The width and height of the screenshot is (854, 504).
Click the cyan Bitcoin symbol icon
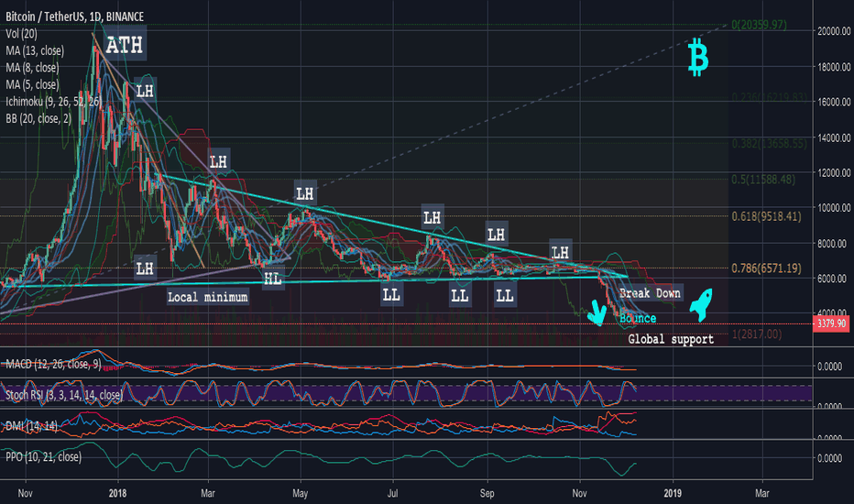[697, 57]
